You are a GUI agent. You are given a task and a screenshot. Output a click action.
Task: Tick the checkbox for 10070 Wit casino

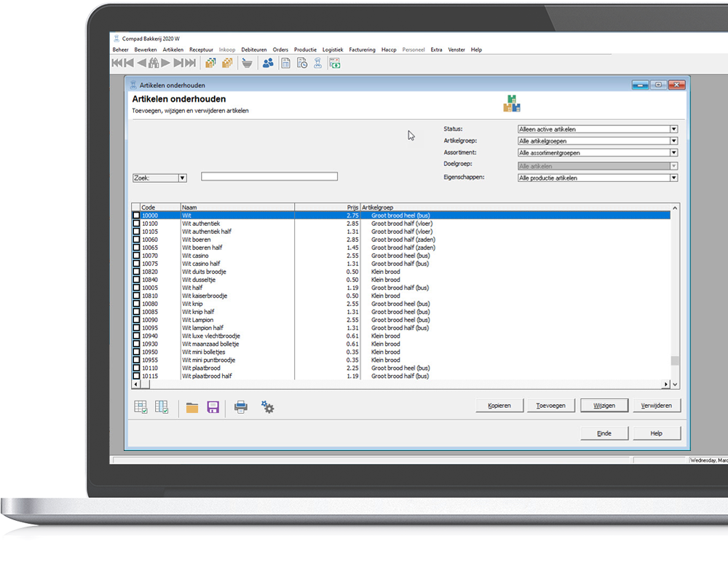(x=136, y=256)
